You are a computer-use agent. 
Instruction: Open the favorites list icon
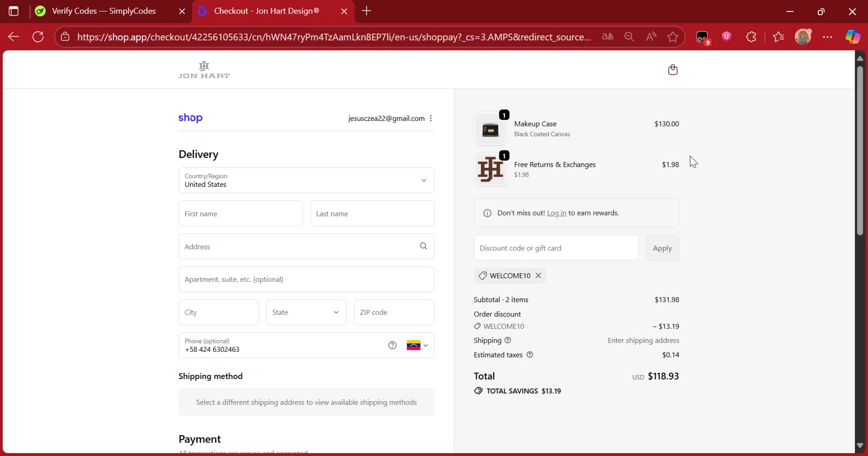point(778,37)
